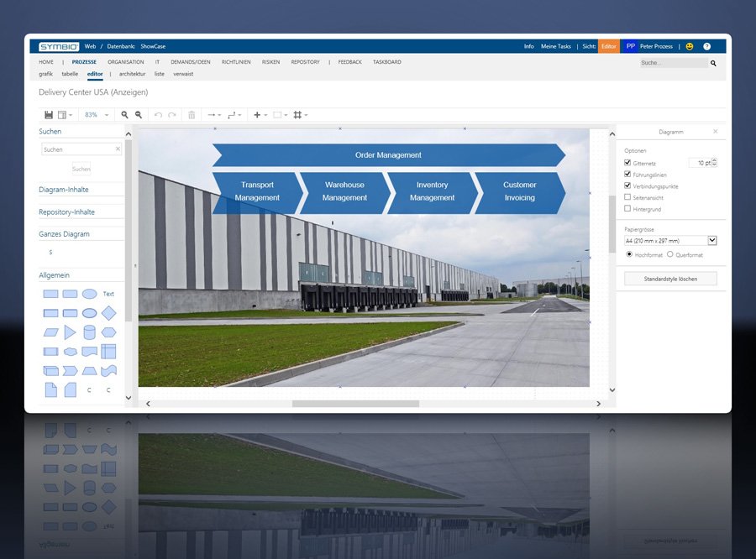Screen dimensions: 756x559
Task: Click the canvas horizontal scrollbar thumb
Action: [x=355, y=404]
